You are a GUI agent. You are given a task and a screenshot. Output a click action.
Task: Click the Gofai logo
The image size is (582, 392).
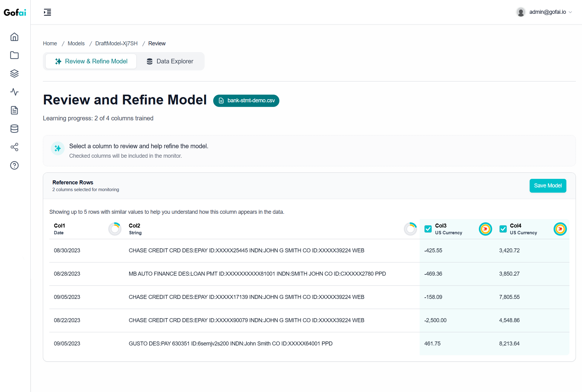pos(15,12)
